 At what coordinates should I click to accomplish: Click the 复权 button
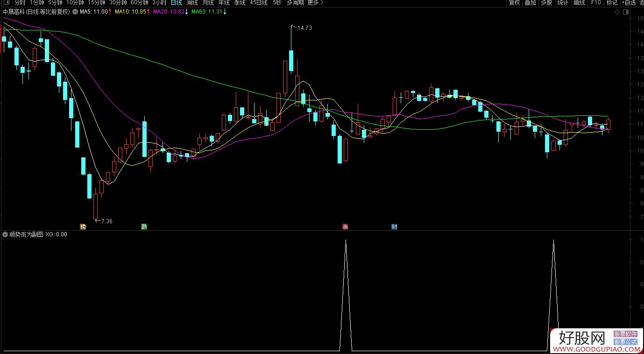514,3
